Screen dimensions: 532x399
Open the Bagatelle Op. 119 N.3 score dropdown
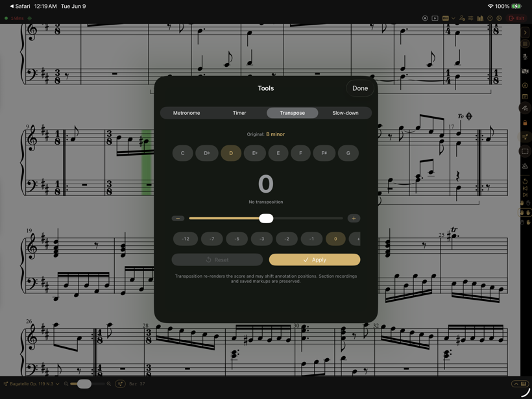[32, 383]
